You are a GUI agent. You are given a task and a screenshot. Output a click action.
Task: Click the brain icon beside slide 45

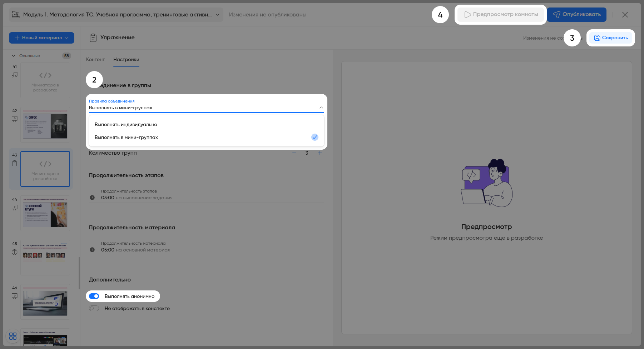[x=15, y=252]
